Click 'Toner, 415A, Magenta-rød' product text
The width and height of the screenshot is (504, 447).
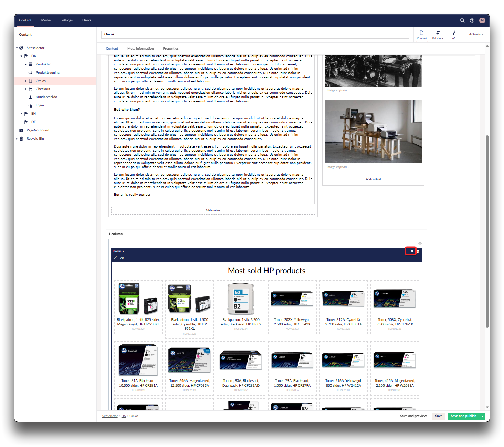[x=395, y=383]
